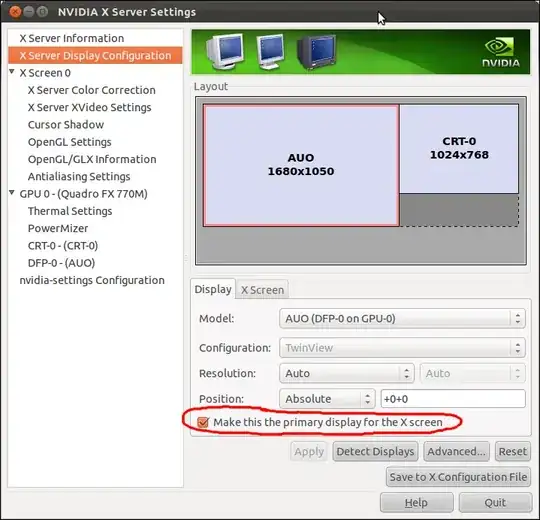The width and height of the screenshot is (540, 520).
Task: Open X Server XVideo Settings
Action: (90, 107)
